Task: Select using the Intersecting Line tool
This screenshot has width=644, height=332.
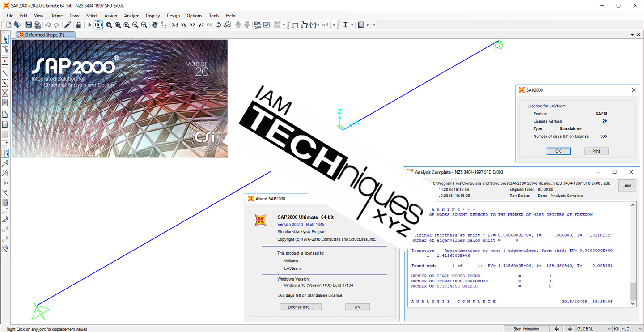Action: tap(5, 248)
